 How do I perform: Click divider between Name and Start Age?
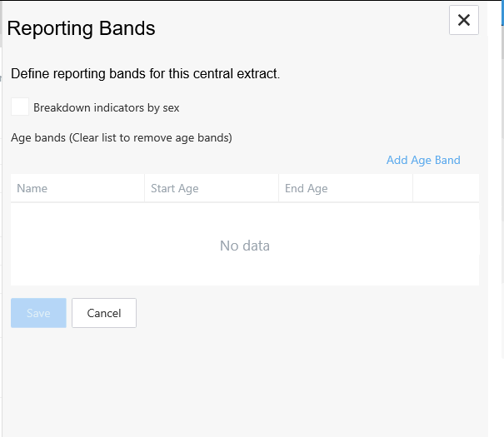click(145, 188)
